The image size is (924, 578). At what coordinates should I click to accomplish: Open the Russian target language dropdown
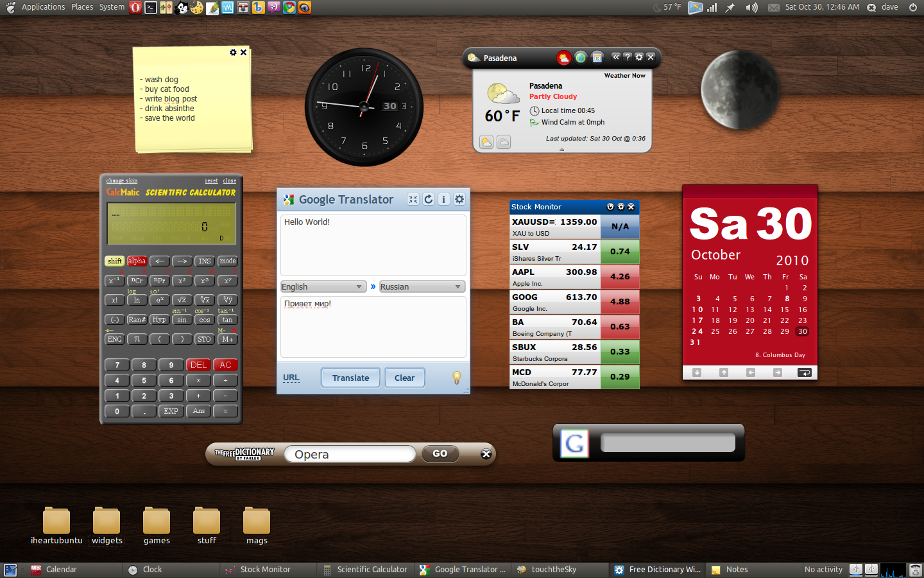(422, 286)
